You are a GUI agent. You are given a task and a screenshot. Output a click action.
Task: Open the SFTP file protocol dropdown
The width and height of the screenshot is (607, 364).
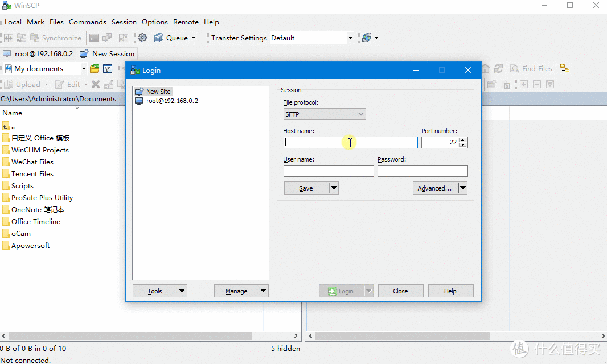click(325, 114)
